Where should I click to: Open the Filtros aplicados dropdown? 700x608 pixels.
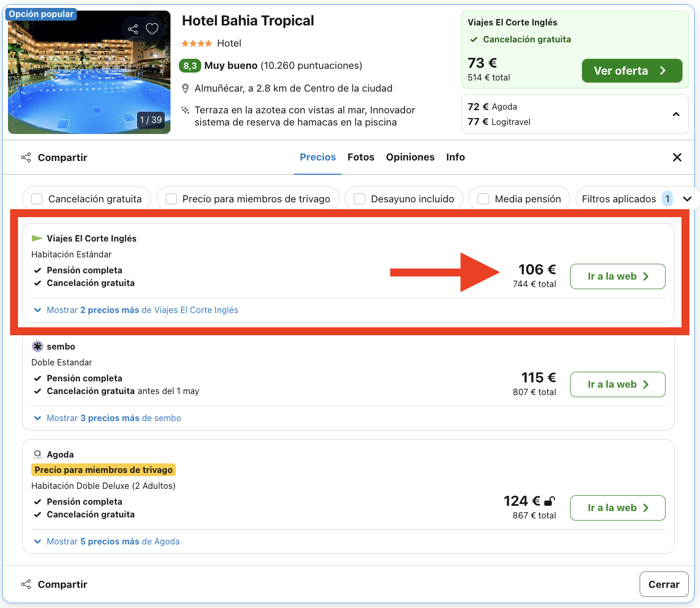coord(687,199)
